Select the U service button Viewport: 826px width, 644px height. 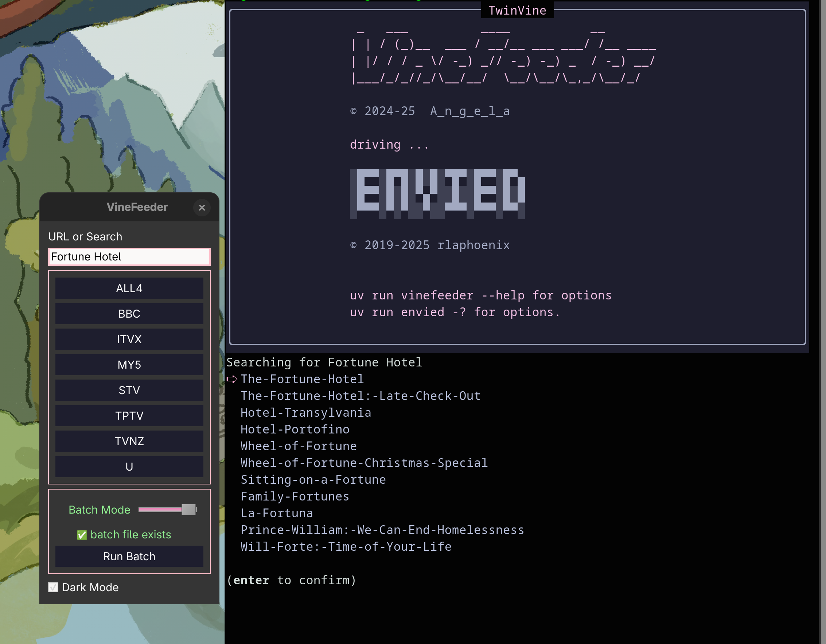tap(129, 467)
